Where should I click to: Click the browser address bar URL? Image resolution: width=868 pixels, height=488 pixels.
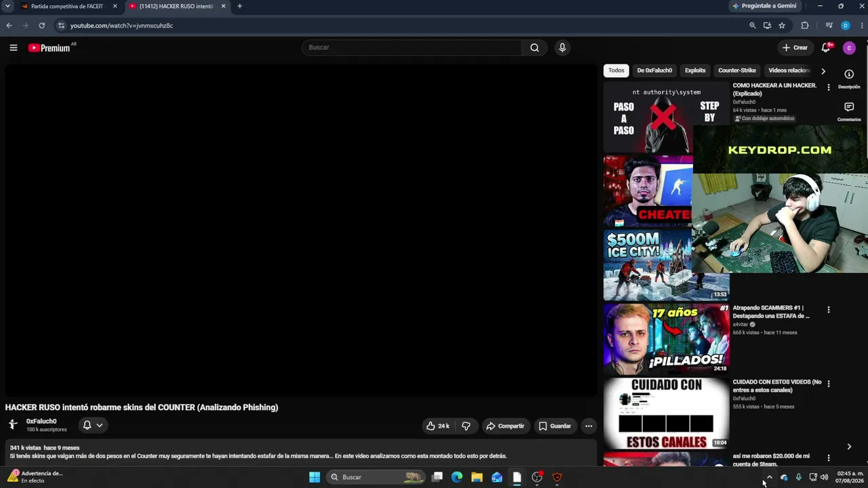click(x=122, y=26)
